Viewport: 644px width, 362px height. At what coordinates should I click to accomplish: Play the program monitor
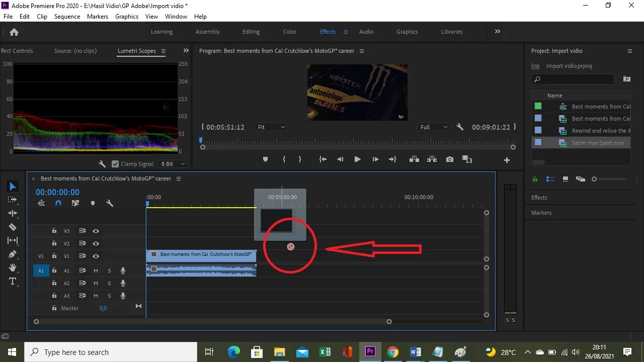(x=357, y=159)
